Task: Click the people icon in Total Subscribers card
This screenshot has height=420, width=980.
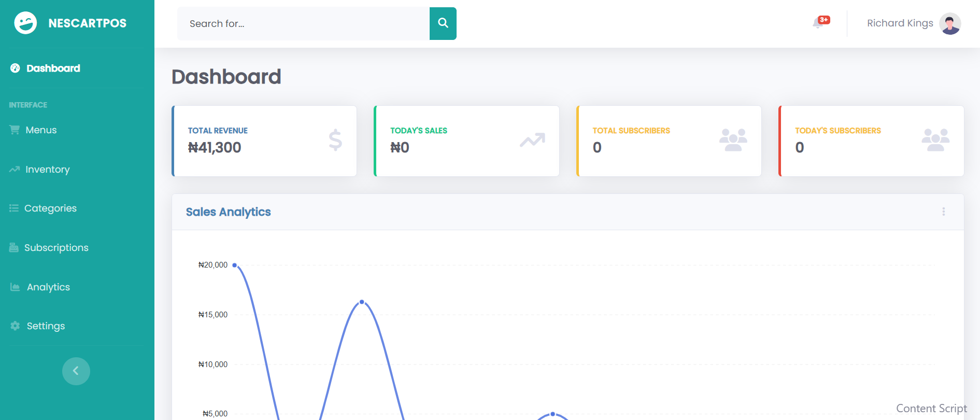Action: pos(733,140)
